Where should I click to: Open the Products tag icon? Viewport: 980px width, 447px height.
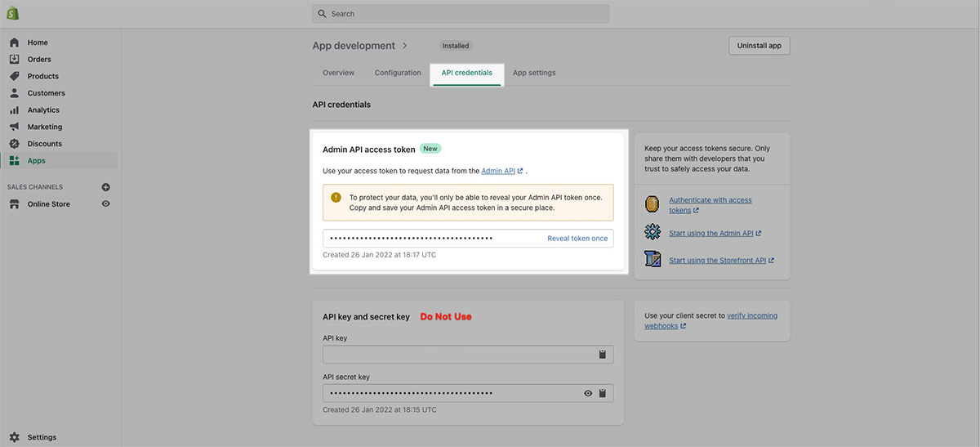coord(14,76)
